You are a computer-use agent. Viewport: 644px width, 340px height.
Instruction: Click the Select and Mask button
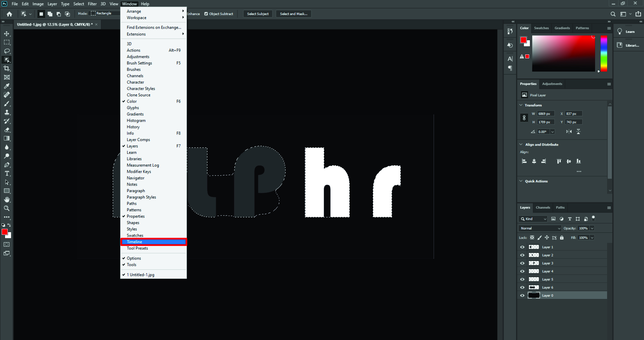293,14
